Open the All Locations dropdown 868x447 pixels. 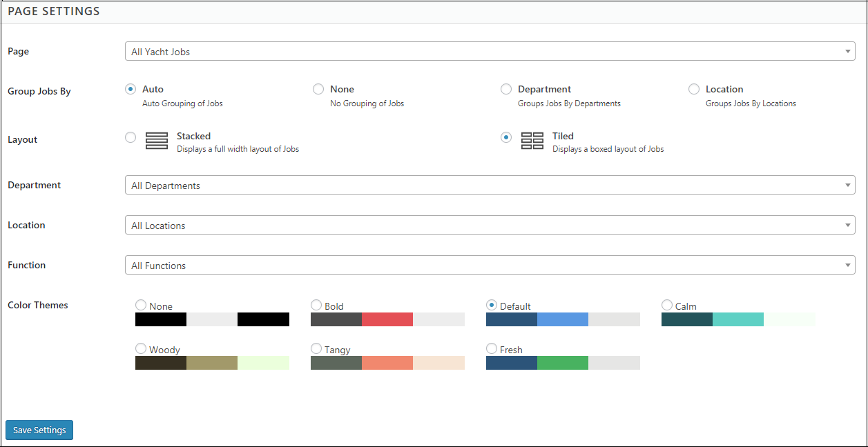click(490, 226)
